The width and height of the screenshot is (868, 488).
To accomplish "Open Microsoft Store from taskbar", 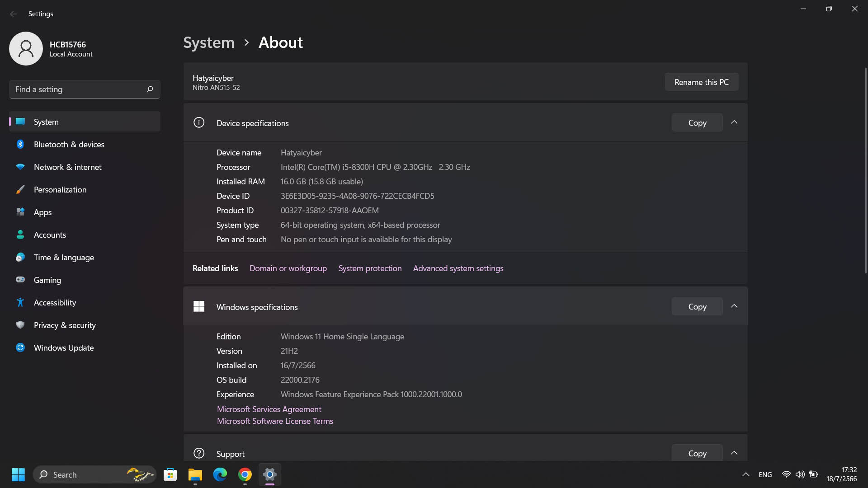I will click(170, 474).
